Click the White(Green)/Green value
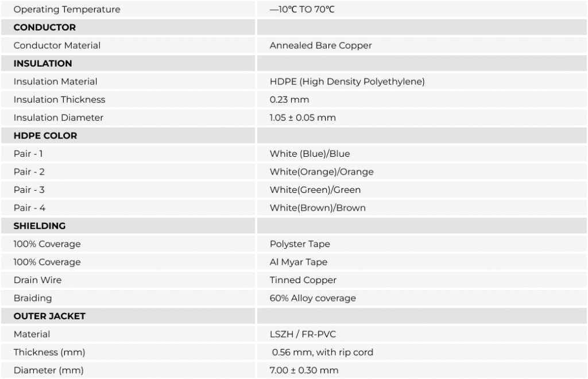Viewport: 588px width, 379px height. [x=315, y=189]
